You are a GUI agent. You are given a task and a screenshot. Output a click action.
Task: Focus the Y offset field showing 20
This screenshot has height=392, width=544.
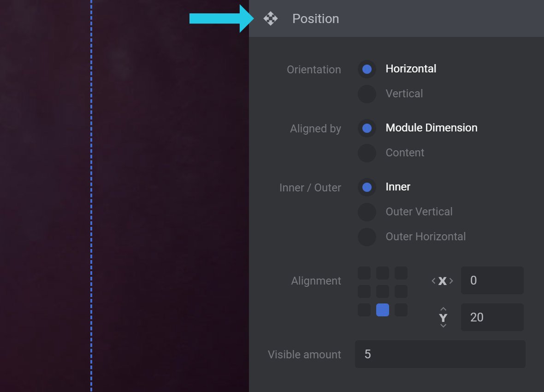coord(492,317)
